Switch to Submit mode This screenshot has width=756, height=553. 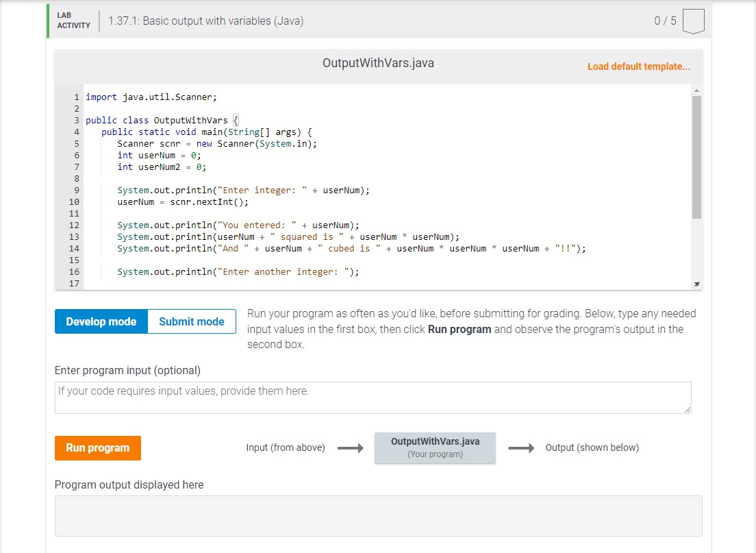(191, 321)
